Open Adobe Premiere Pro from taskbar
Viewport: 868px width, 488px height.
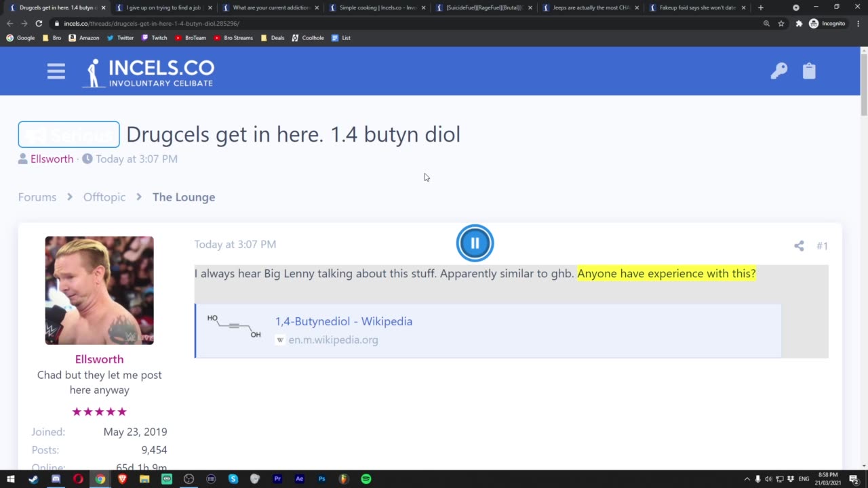click(x=277, y=479)
